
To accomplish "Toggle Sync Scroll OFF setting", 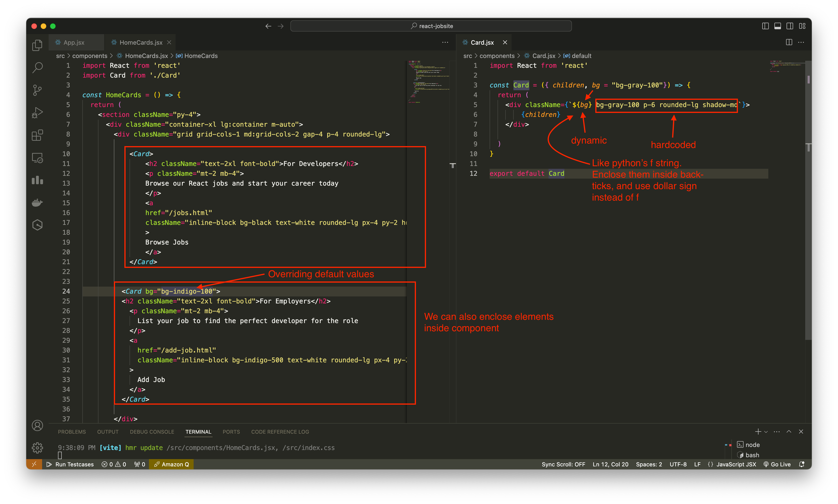I will coord(563,464).
